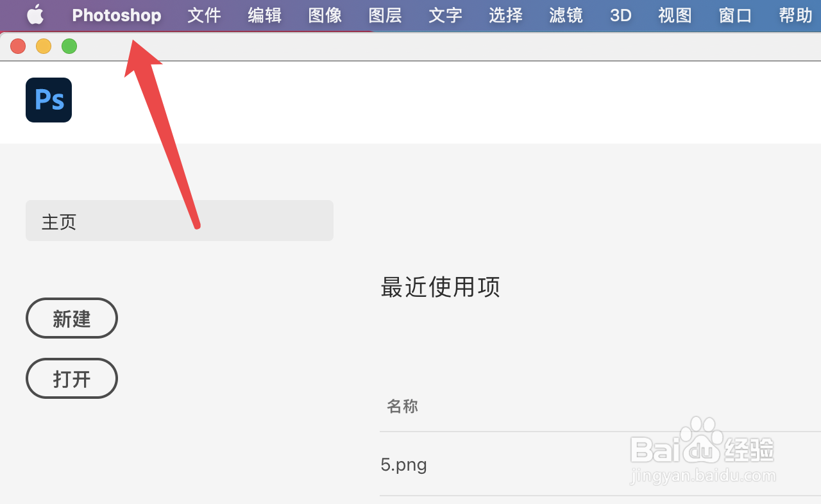
Task: Open the 视图 menu
Action: [675, 15]
